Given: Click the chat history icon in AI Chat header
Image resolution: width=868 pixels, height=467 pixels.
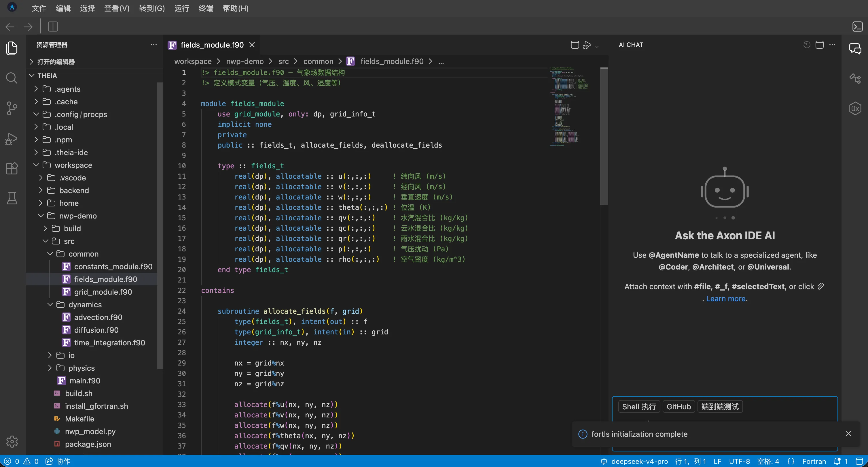Looking at the screenshot, I should coord(807,45).
